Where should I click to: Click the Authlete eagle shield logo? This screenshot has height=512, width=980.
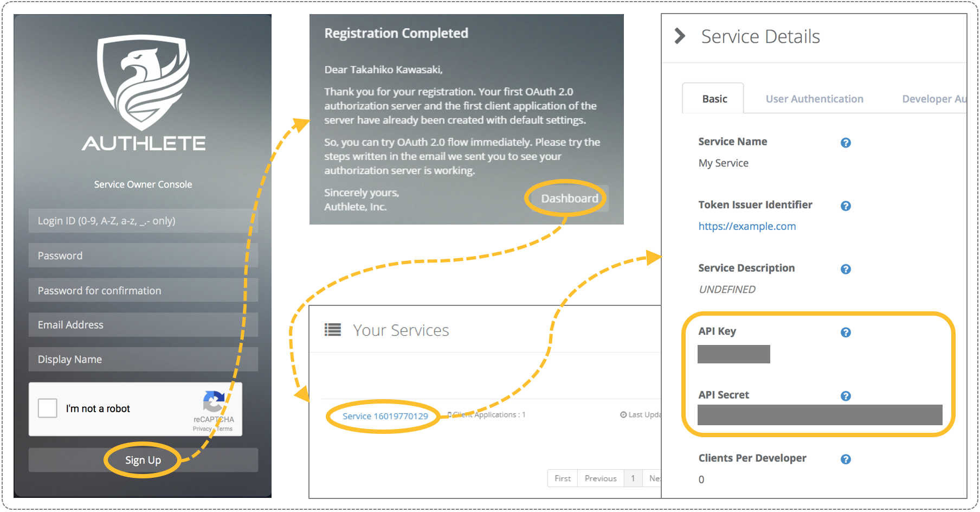[x=144, y=82]
